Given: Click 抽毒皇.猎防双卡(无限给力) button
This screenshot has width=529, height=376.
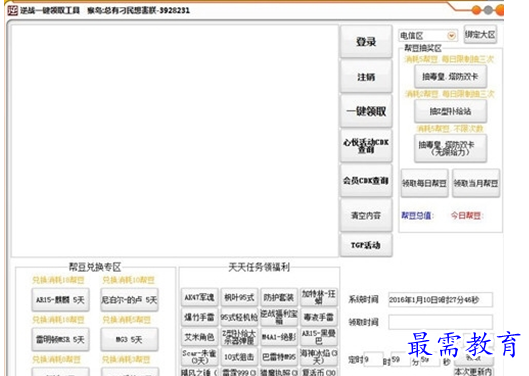Looking at the screenshot, I should [x=450, y=148].
